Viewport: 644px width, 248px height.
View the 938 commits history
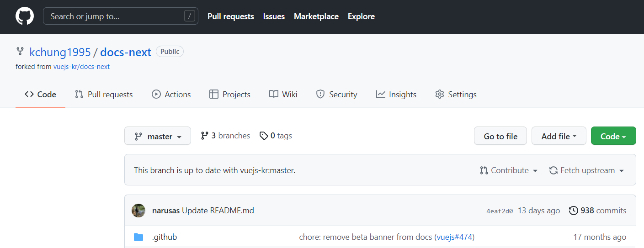[598, 211]
